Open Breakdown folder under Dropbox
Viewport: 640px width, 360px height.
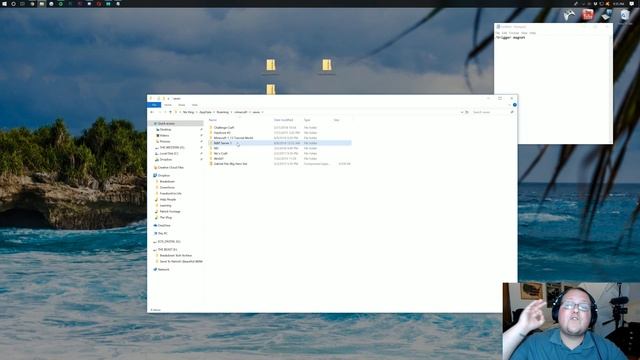pos(167,181)
